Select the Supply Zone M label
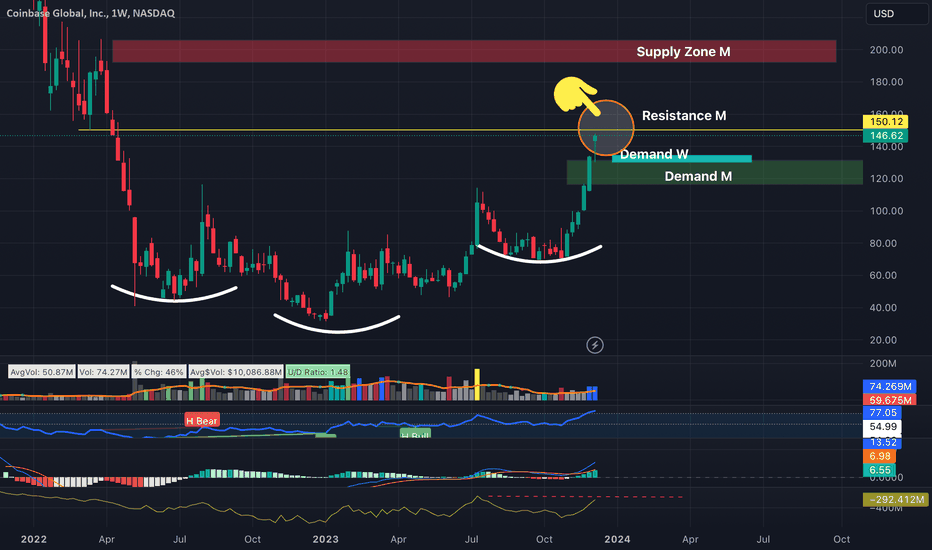932x550 pixels. point(683,52)
